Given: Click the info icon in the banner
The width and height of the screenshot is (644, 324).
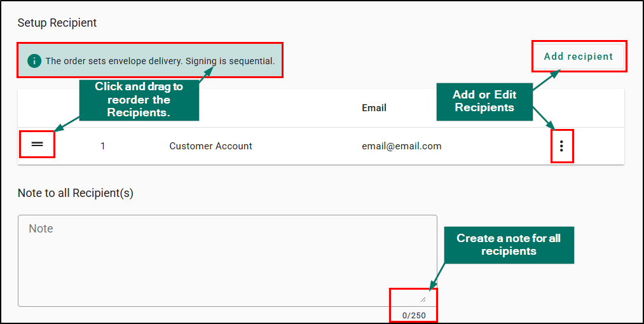Looking at the screenshot, I should tap(34, 61).
